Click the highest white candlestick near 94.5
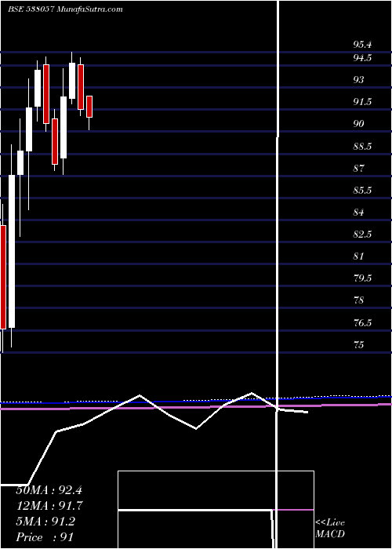 [72, 81]
